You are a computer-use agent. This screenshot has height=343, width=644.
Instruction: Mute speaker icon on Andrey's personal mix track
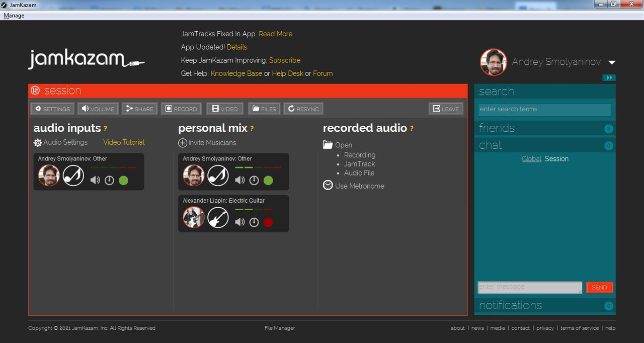tap(240, 180)
